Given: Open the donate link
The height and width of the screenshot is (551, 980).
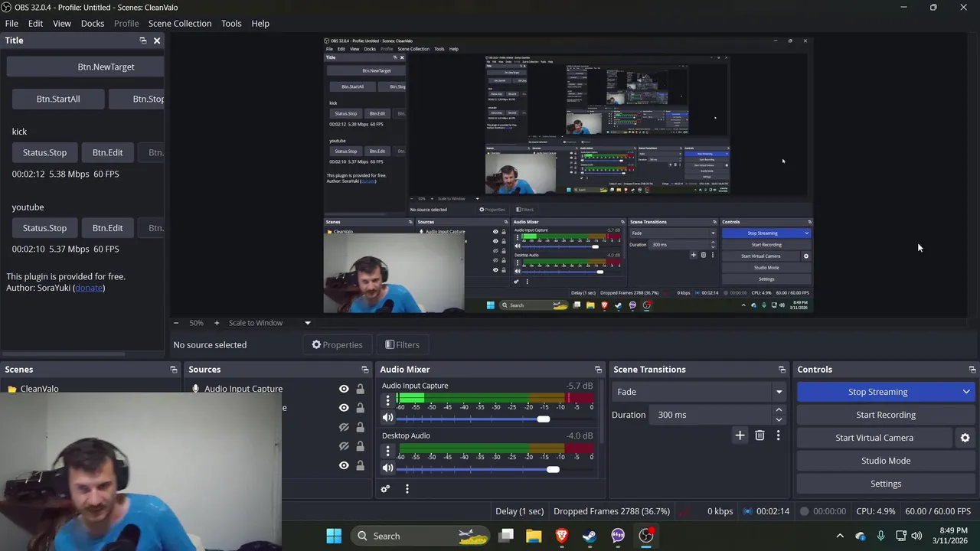Looking at the screenshot, I should (x=89, y=288).
